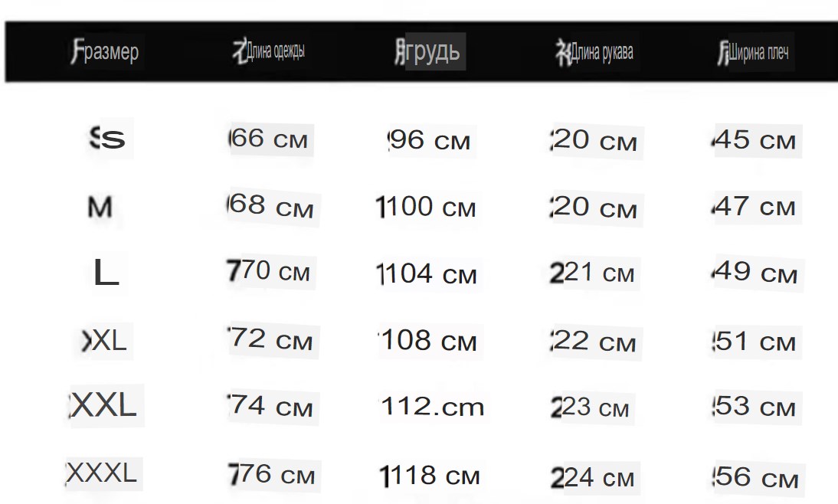This screenshot has height=504, width=838.
Task: Select the 100 см chest value
Action: 426,207
